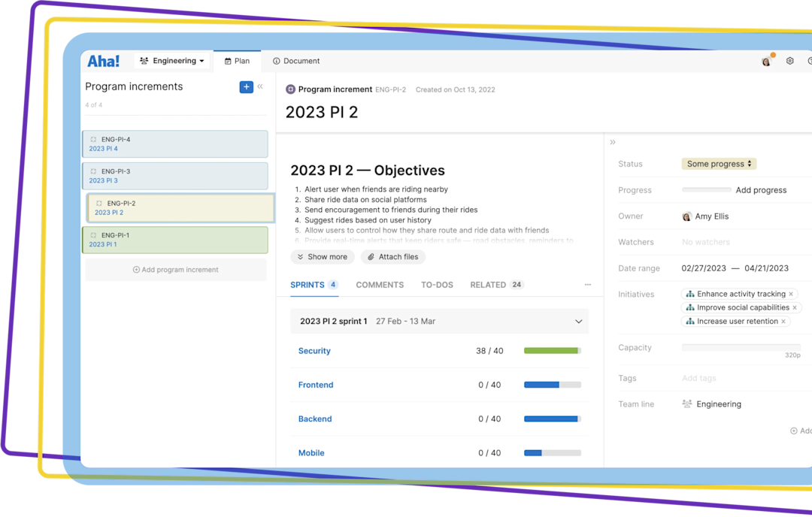Viewport: 812px width, 517px height.
Task: Open the Some progress status selector
Action: point(719,163)
